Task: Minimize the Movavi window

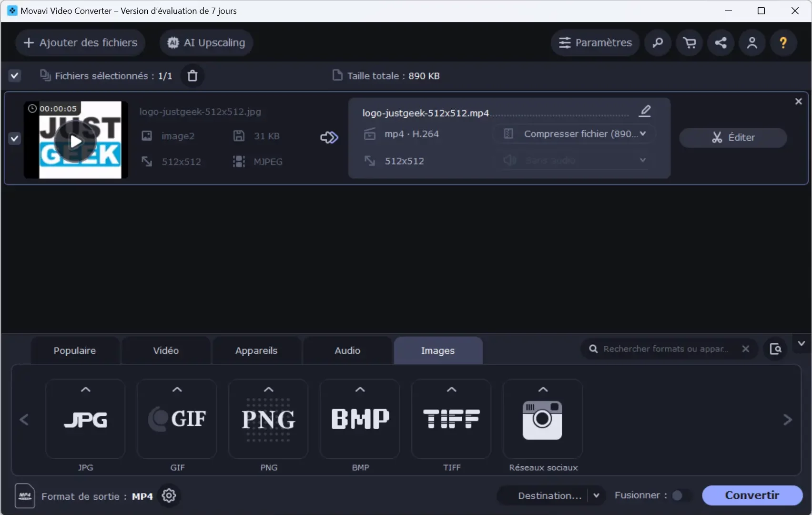Action: point(728,10)
